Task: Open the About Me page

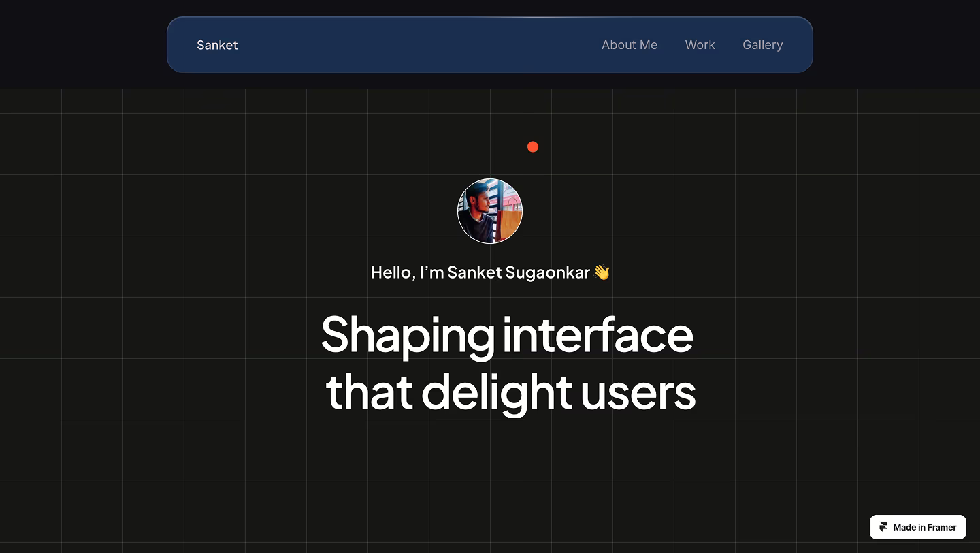Action: pos(629,45)
